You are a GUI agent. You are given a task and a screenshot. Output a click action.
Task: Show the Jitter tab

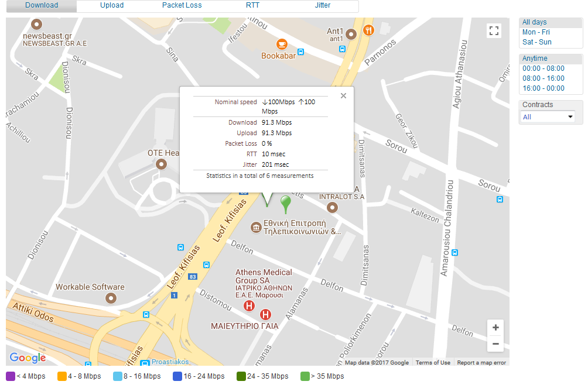(x=323, y=6)
